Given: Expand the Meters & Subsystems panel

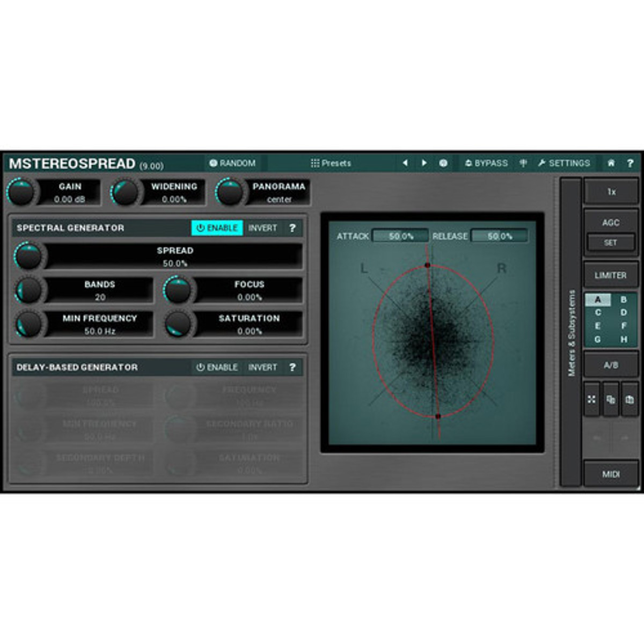Looking at the screenshot, I should coord(571,333).
